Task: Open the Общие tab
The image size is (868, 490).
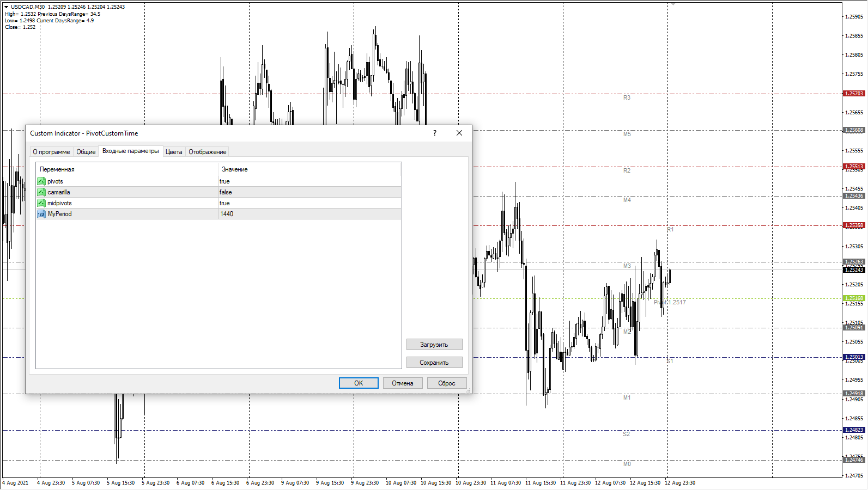Action: coord(86,152)
